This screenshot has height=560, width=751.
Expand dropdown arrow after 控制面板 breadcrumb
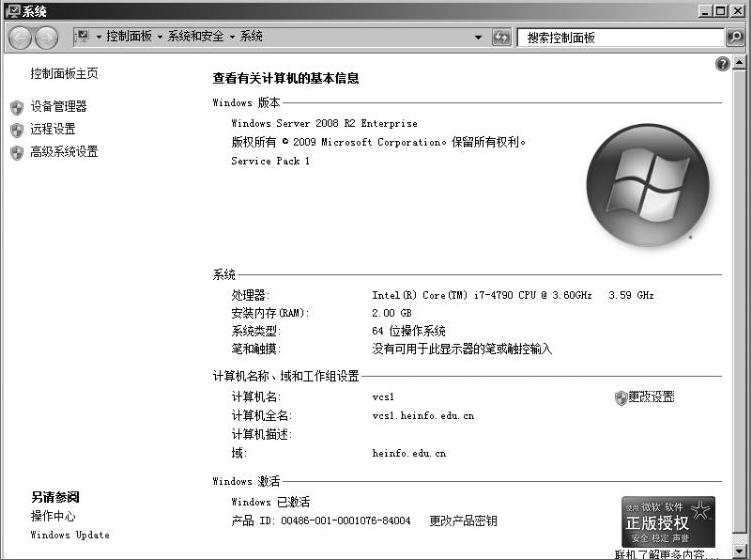[159, 37]
